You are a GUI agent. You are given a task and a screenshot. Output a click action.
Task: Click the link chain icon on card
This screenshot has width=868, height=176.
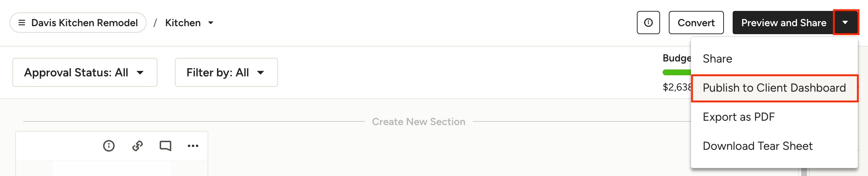[x=138, y=146]
